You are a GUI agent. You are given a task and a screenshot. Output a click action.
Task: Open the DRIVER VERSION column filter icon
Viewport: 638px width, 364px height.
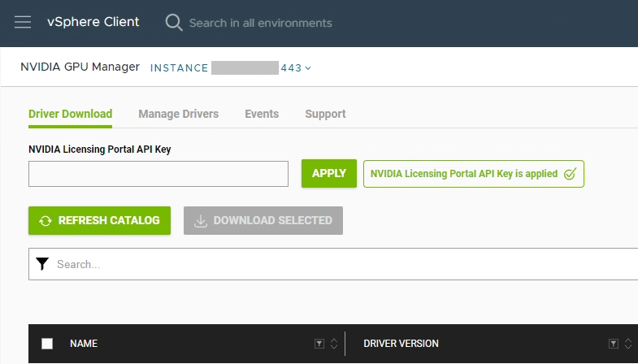(x=614, y=344)
